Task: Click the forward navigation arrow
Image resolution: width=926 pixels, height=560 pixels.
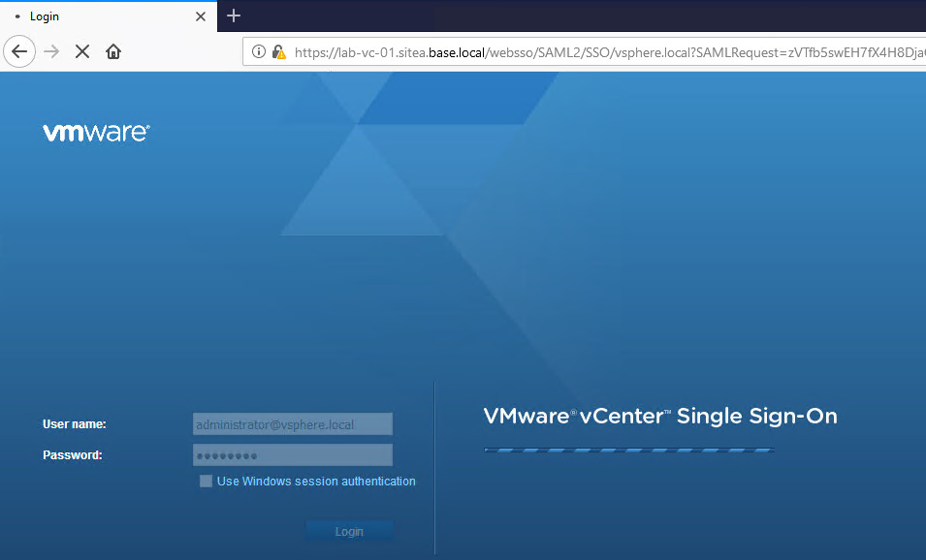Action: (51, 51)
